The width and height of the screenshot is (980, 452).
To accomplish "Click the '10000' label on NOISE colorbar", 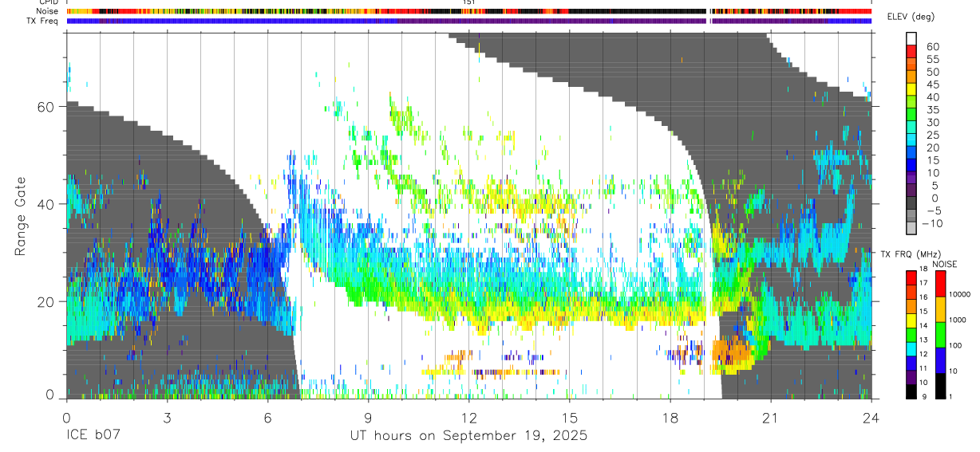I will [959, 294].
